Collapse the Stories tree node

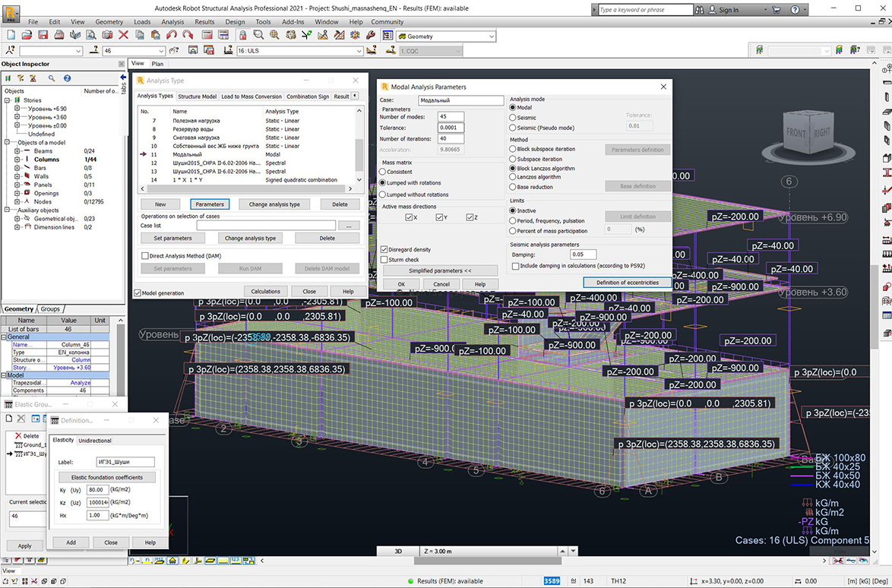tap(8, 100)
